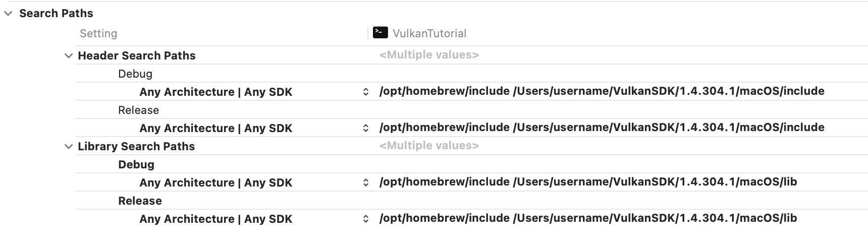Open Header Release architecture popup arrows
The image size is (868, 246).
(366, 128)
